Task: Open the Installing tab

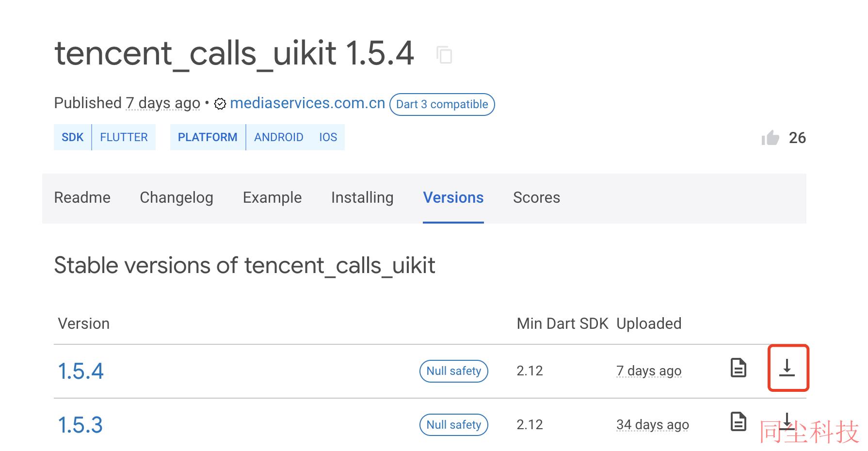Action: click(x=362, y=198)
